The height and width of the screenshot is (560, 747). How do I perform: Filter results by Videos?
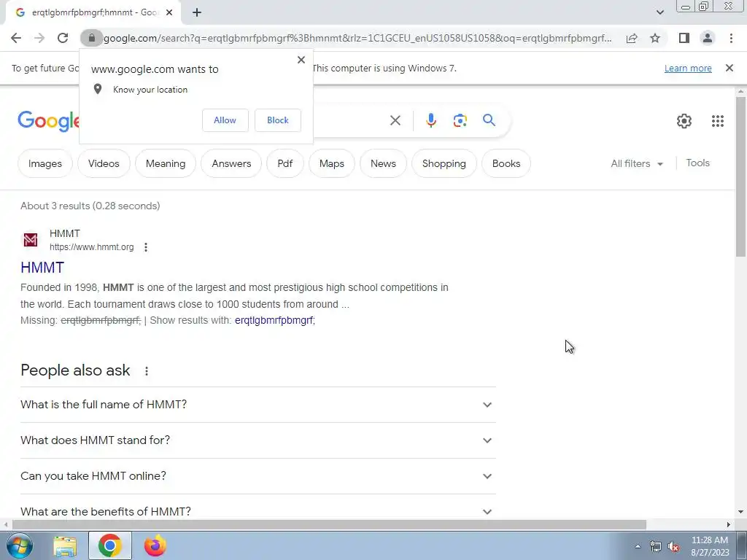[104, 163]
